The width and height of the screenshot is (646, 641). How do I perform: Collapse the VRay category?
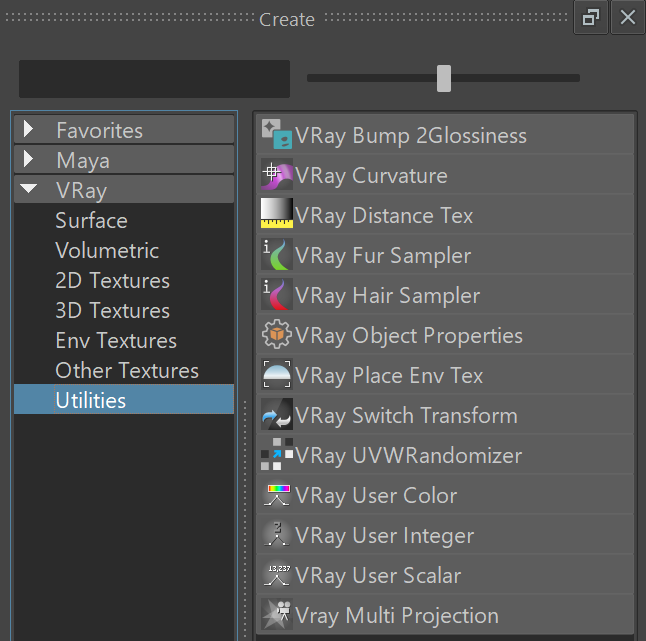pyautogui.click(x=28, y=189)
